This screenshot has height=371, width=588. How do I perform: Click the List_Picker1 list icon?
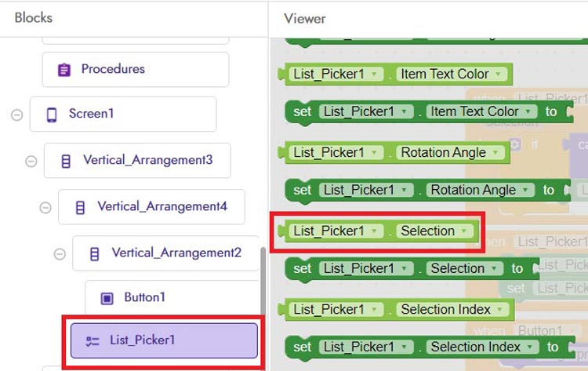click(93, 341)
